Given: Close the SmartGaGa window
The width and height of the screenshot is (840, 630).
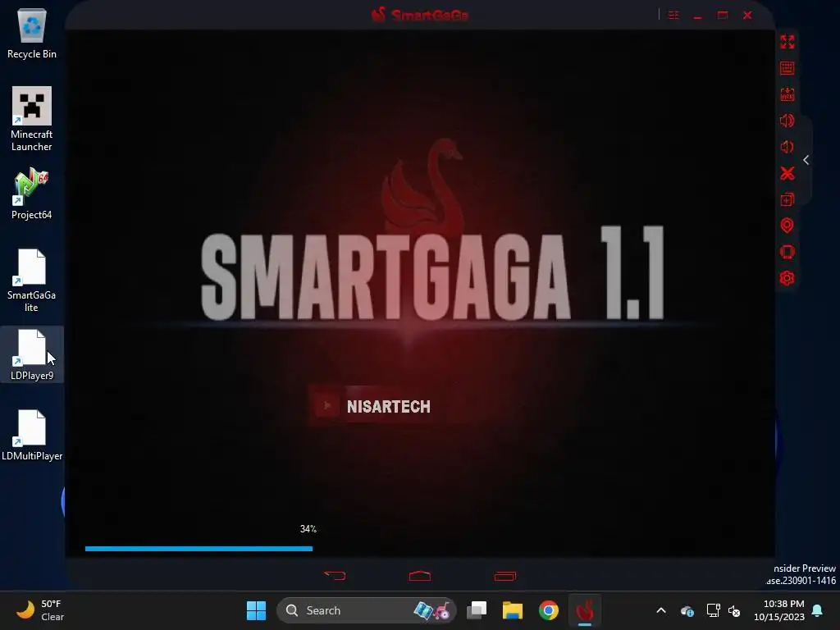Looking at the screenshot, I should click(747, 15).
